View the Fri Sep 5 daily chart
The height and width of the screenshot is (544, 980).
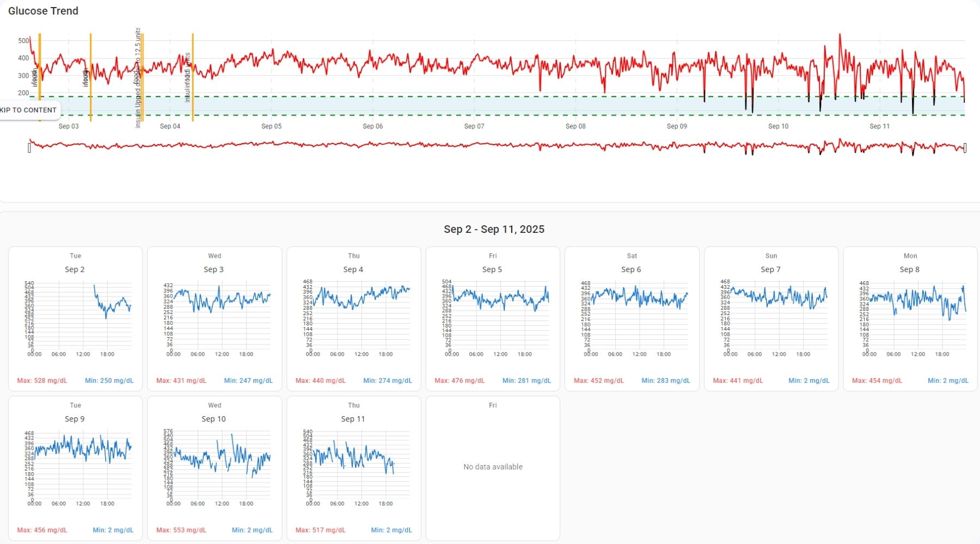pyautogui.click(x=493, y=319)
